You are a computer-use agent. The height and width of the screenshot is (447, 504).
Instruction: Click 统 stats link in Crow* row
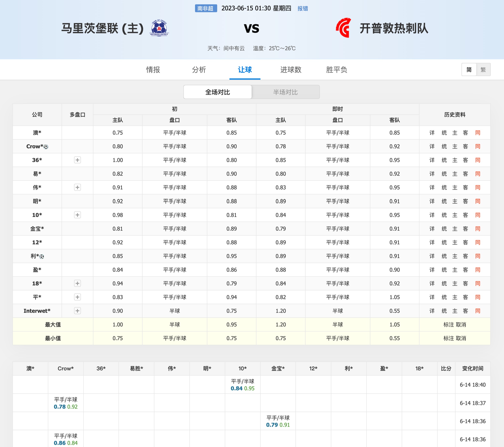[x=444, y=146]
